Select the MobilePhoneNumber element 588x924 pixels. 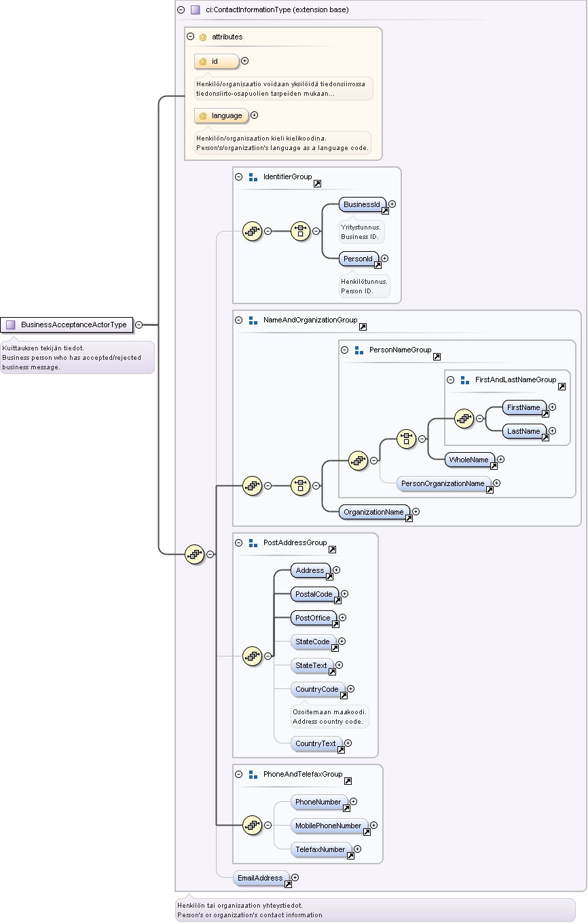point(329,826)
